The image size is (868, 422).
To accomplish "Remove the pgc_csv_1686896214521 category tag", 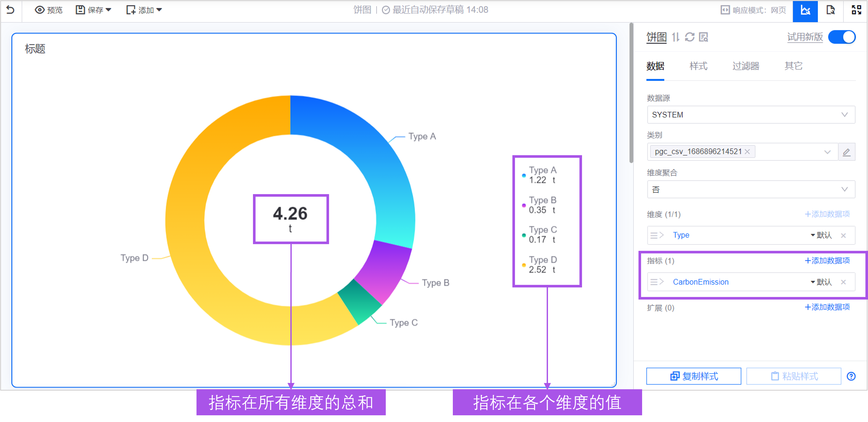I will (x=747, y=152).
